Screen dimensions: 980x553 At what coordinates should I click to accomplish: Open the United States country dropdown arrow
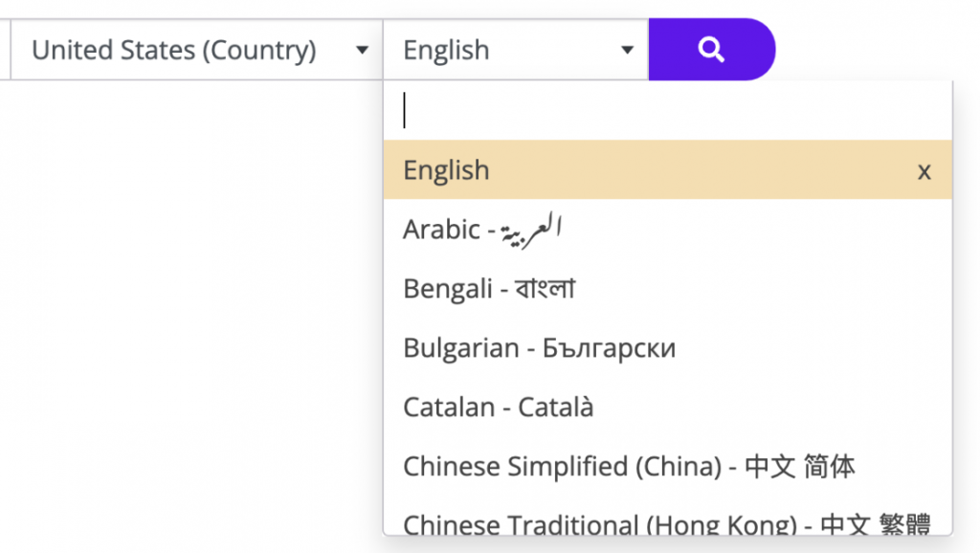[364, 50]
